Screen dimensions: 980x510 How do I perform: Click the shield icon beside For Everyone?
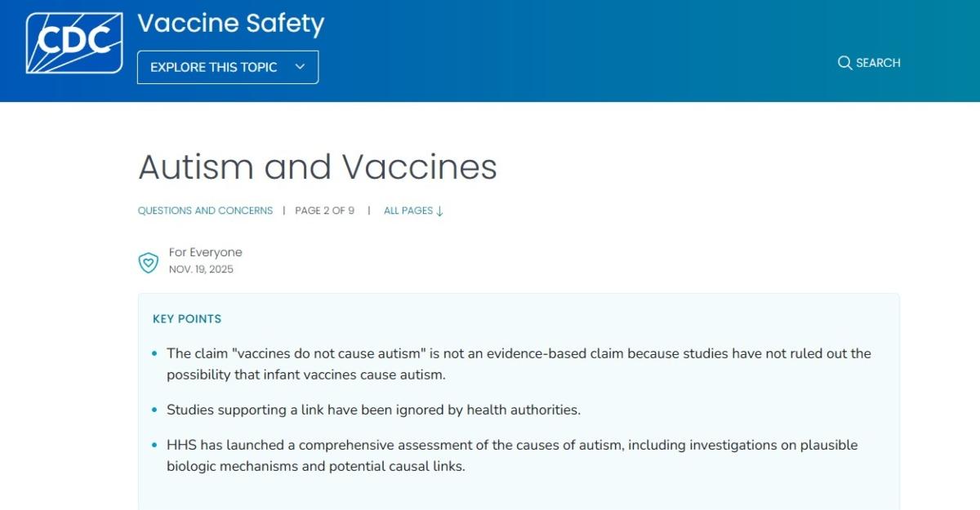(x=148, y=263)
